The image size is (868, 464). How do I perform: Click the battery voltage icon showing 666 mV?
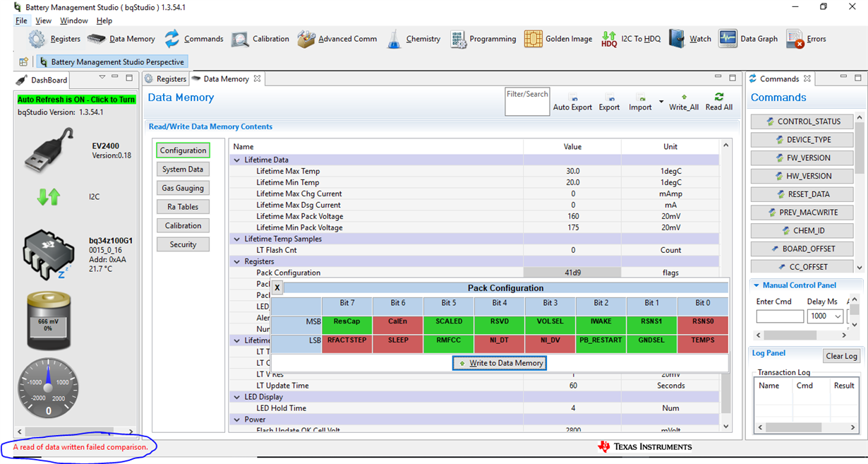49,321
